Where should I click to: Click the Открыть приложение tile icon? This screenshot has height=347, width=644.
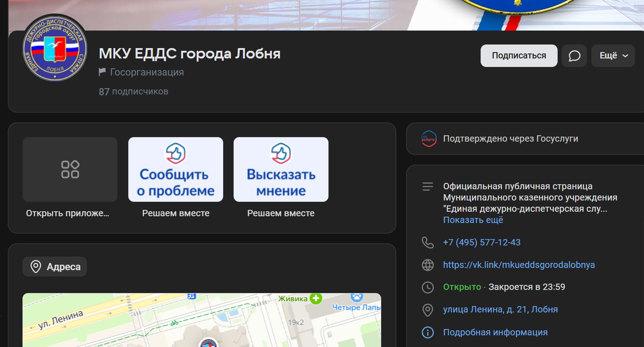(x=70, y=169)
